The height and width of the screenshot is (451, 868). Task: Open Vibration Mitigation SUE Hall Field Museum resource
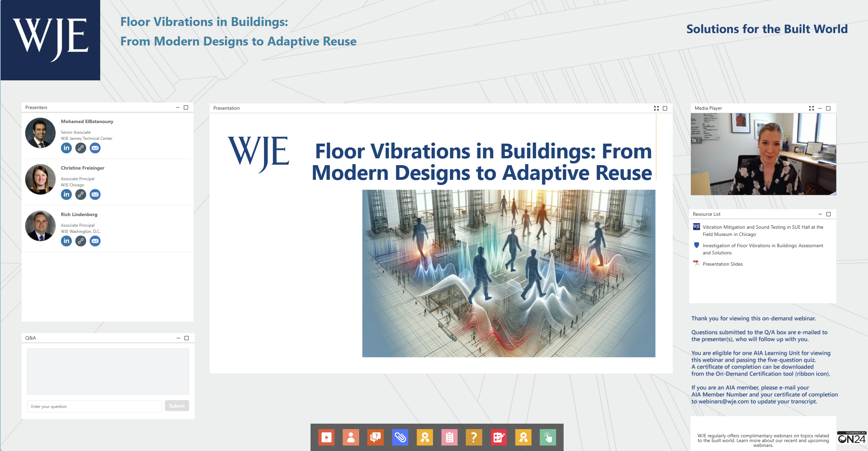pyautogui.click(x=763, y=231)
